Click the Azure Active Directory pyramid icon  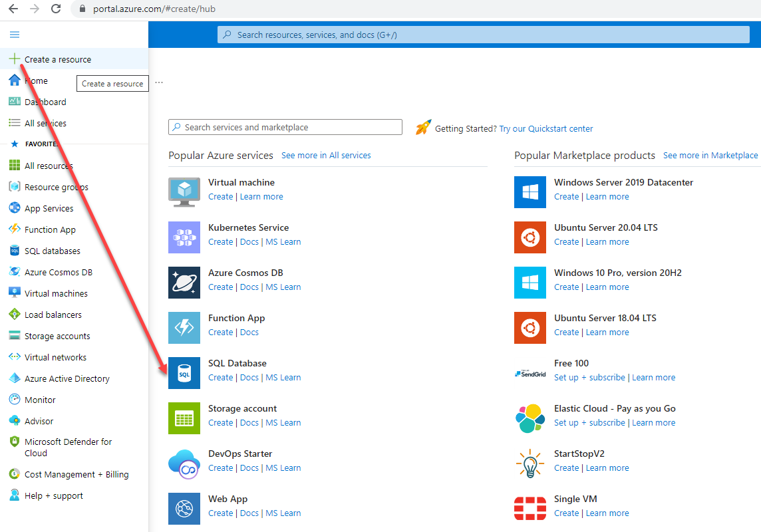(15, 378)
